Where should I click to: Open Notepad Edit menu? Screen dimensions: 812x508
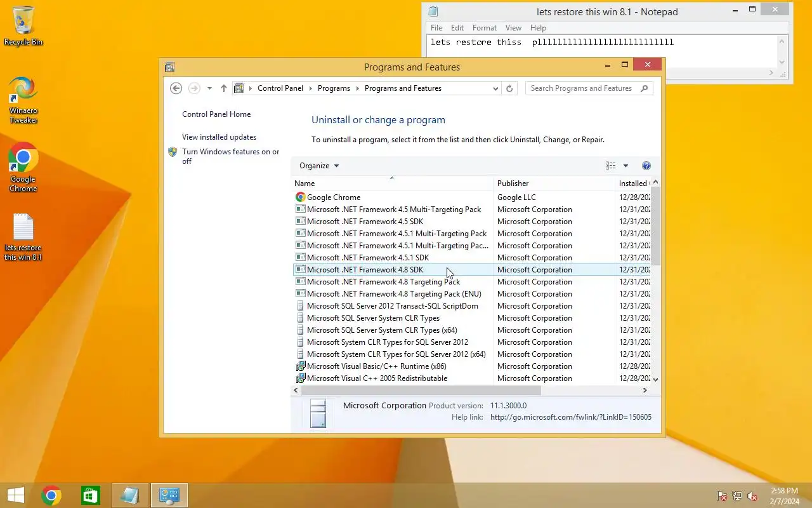(x=457, y=28)
